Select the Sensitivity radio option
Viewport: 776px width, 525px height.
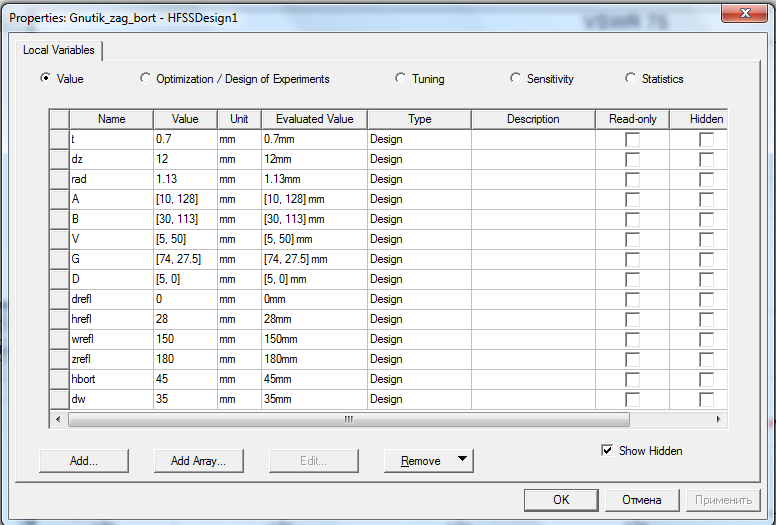[x=516, y=78]
